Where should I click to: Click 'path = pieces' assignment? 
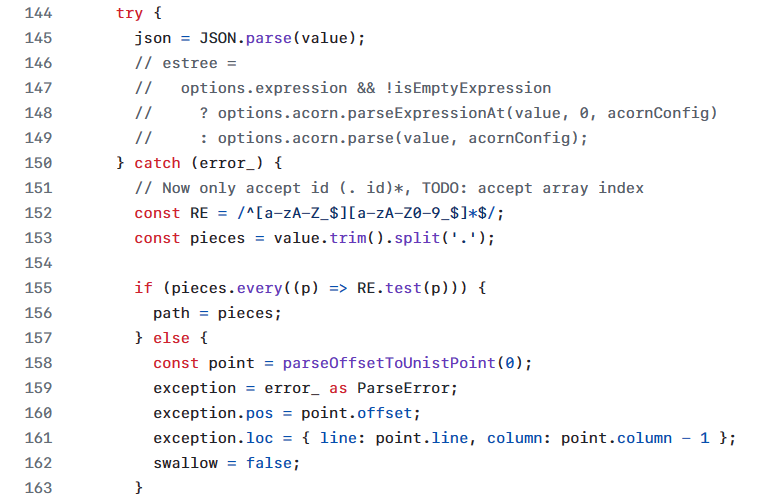[217, 313]
